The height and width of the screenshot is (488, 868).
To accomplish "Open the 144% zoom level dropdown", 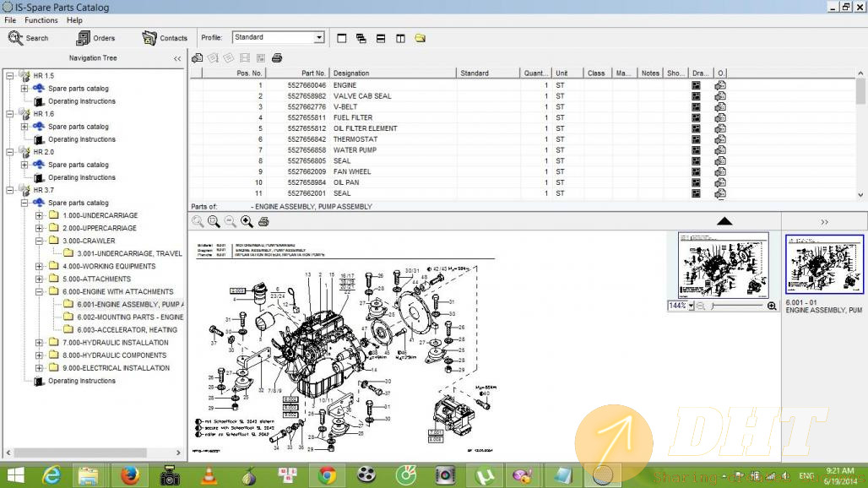I will [691, 306].
